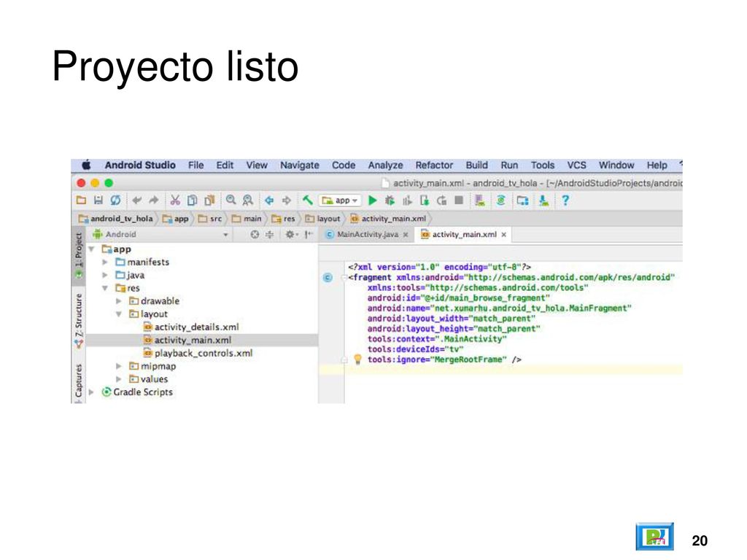Expand the drawable folder
The height and width of the screenshot is (560, 747).
click(119, 301)
